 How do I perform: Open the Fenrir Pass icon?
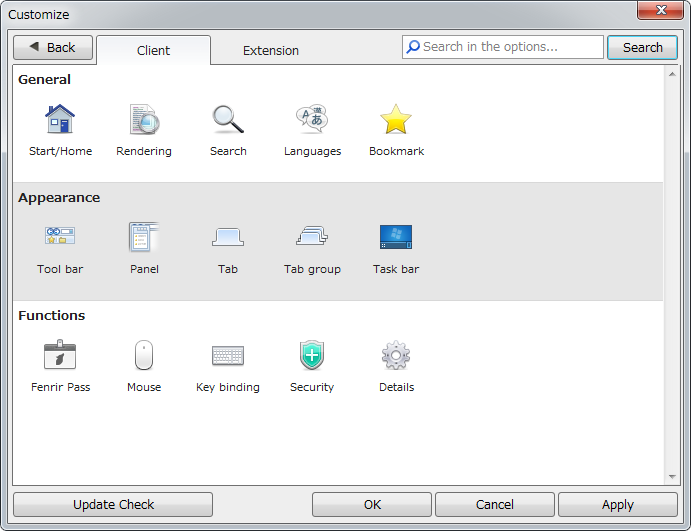tap(60, 355)
